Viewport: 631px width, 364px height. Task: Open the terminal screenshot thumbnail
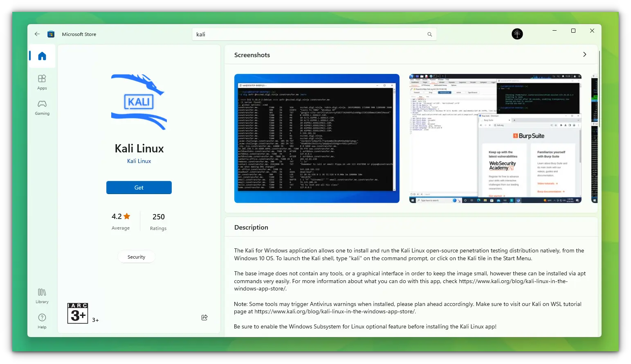[317, 138]
